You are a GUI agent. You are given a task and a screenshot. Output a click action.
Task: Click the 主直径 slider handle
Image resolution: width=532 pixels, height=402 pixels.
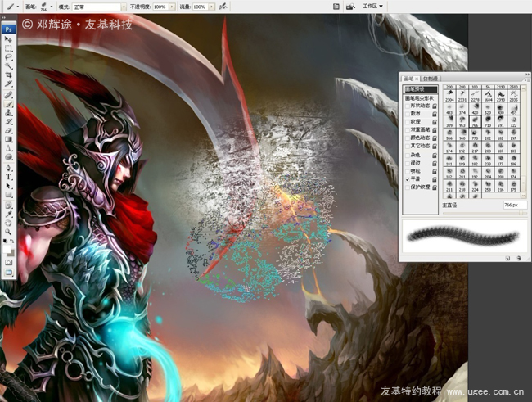coord(521,213)
